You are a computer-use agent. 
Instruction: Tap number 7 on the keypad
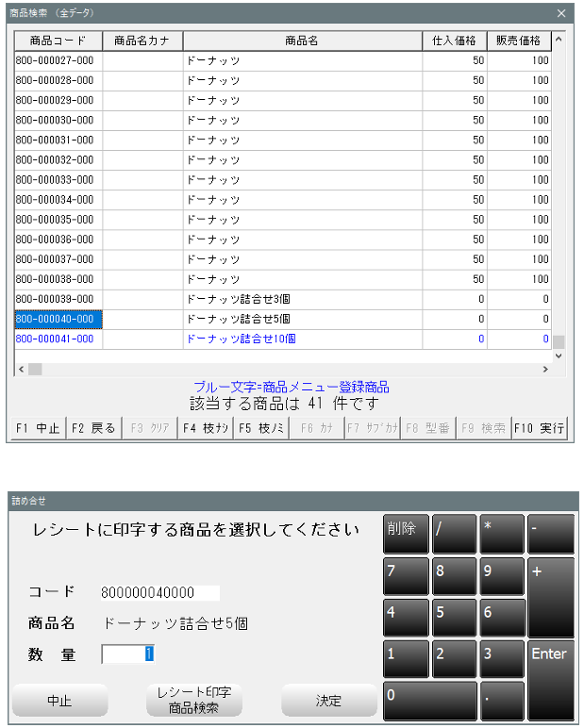click(406, 576)
